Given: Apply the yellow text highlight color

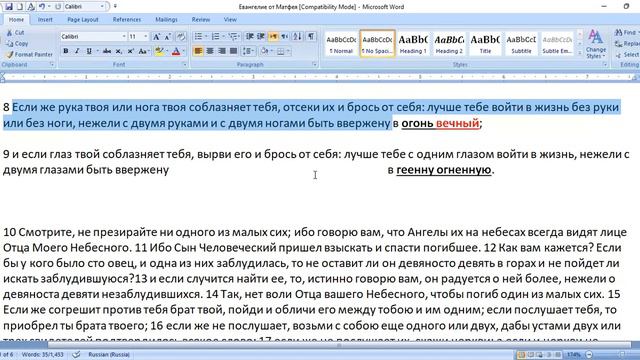Looking at the screenshot, I should (159, 51).
